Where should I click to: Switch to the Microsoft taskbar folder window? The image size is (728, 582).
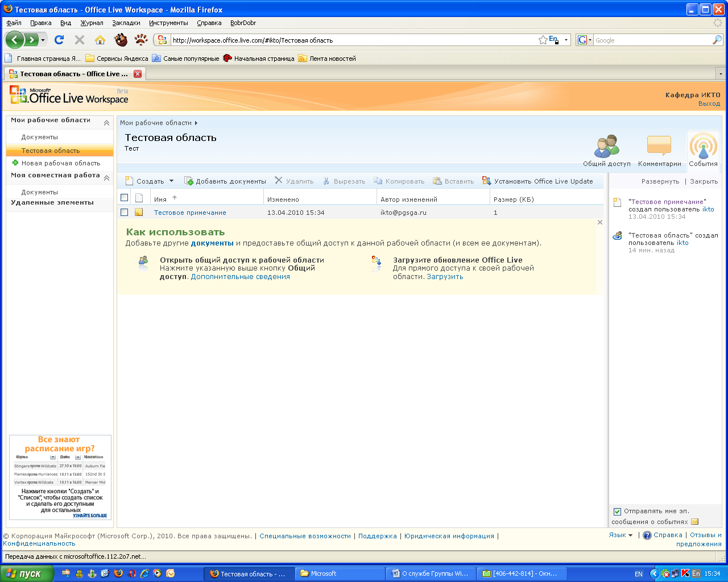pyautogui.click(x=339, y=573)
